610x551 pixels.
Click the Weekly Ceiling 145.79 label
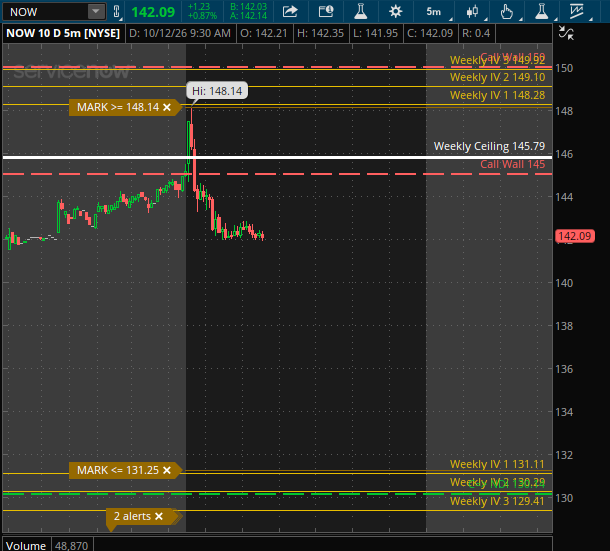point(489,146)
